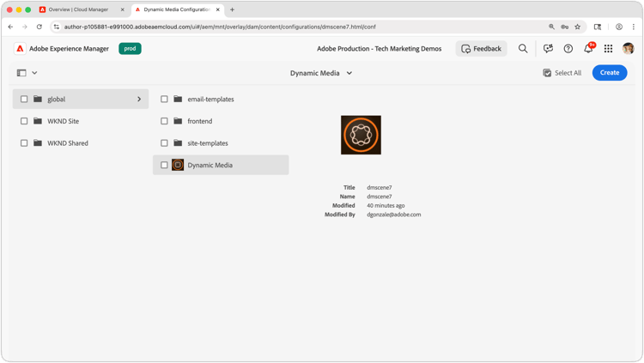This screenshot has width=644, height=363.
Task: Click the Feedback button
Action: pyautogui.click(x=482, y=48)
